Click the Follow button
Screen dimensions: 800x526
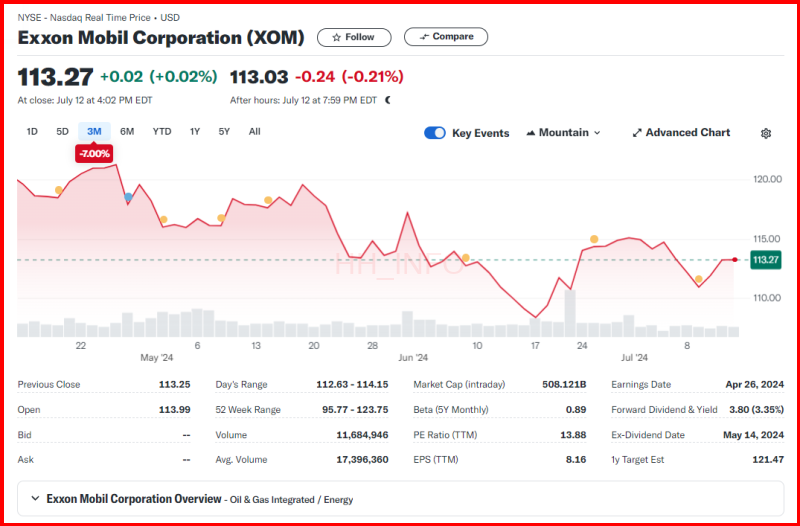[x=354, y=37]
